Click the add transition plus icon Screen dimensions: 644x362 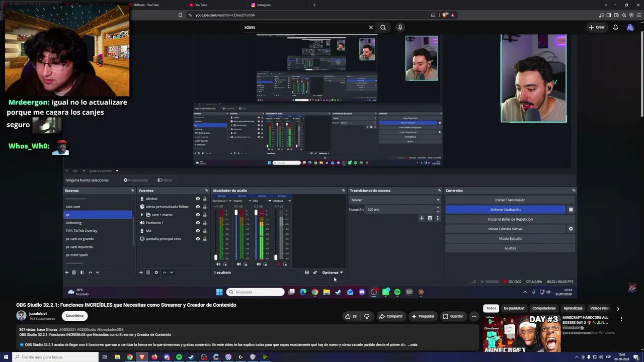point(422,218)
